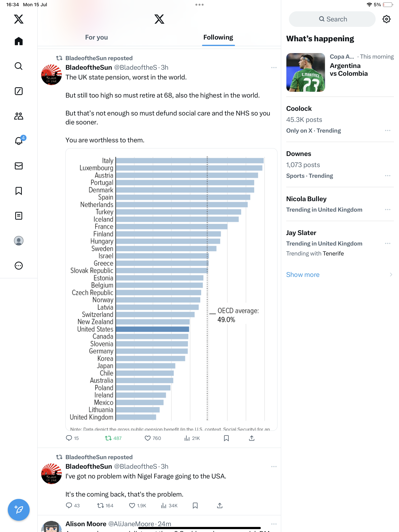Open more menu on UK pension post
The image size is (399, 532).
pyautogui.click(x=274, y=68)
